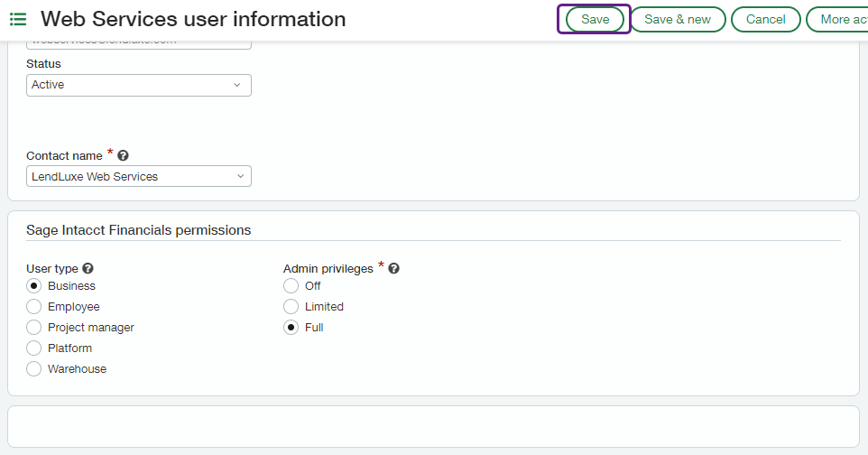This screenshot has width=868, height=455.
Task: Open the Status dropdown
Action: coord(138,85)
